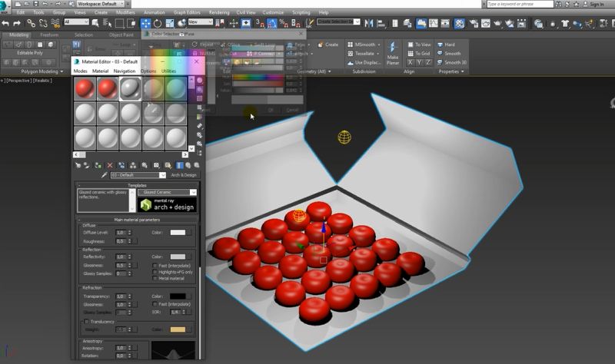Viewport: 615px width, 364px height.
Task: Click the Arch & Design material type button
Action: pos(183,175)
